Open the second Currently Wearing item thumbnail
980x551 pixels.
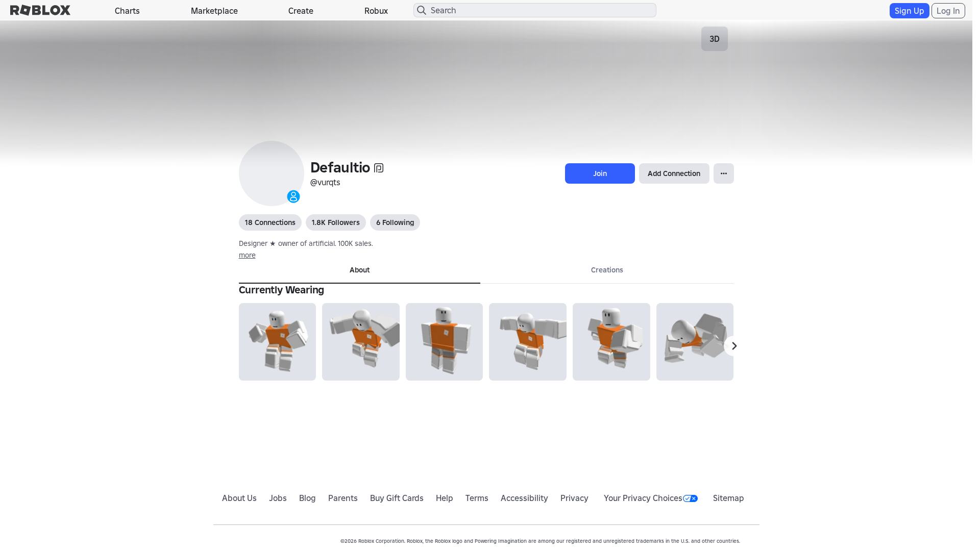361,342
